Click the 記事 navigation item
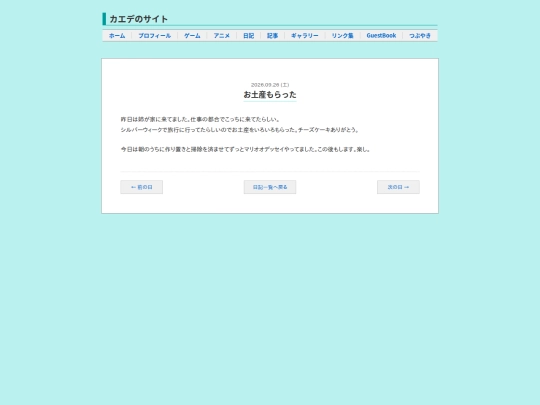Image resolution: width=540 pixels, height=405 pixels. (272, 35)
